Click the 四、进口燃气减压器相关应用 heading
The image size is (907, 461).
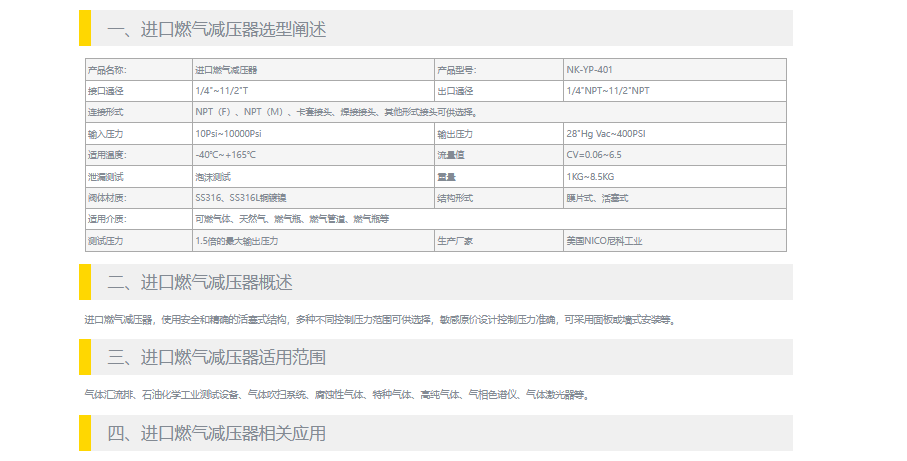(217, 433)
